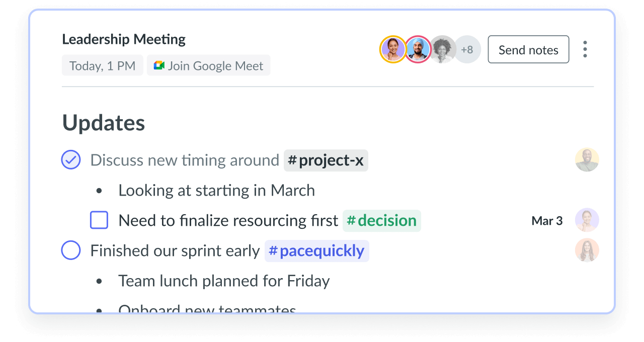This screenshot has width=644, height=342.
Task: Click assignee avatar beside sprint early item
Action: click(x=587, y=250)
